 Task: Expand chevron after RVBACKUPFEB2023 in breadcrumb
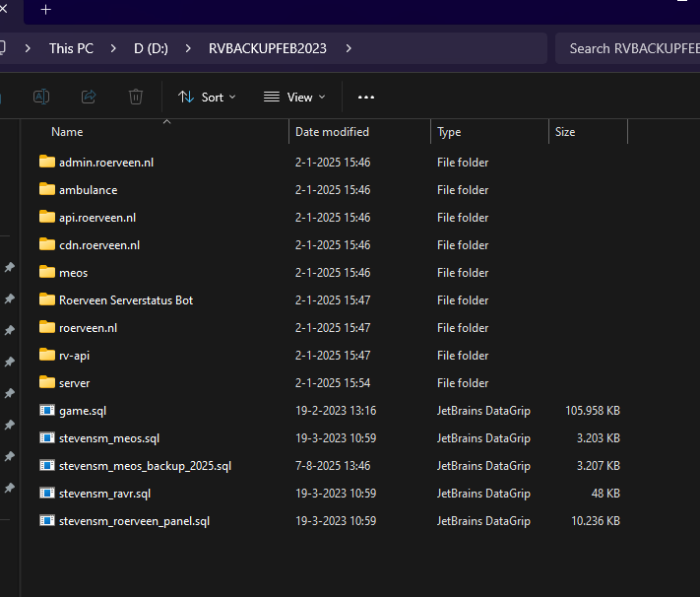pyautogui.click(x=349, y=48)
